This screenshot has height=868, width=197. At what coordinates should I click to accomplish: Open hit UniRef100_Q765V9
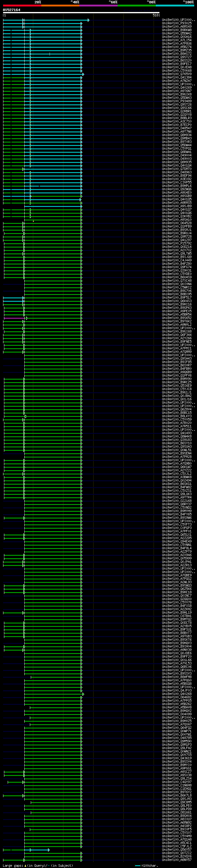tap(177, 74)
